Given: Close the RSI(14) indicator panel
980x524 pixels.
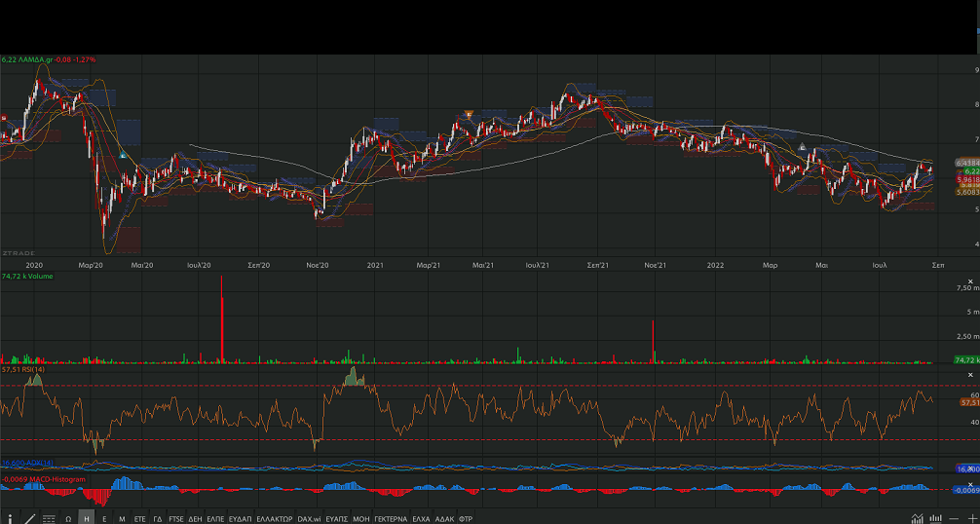Looking at the screenshot, I should tap(970, 375).
